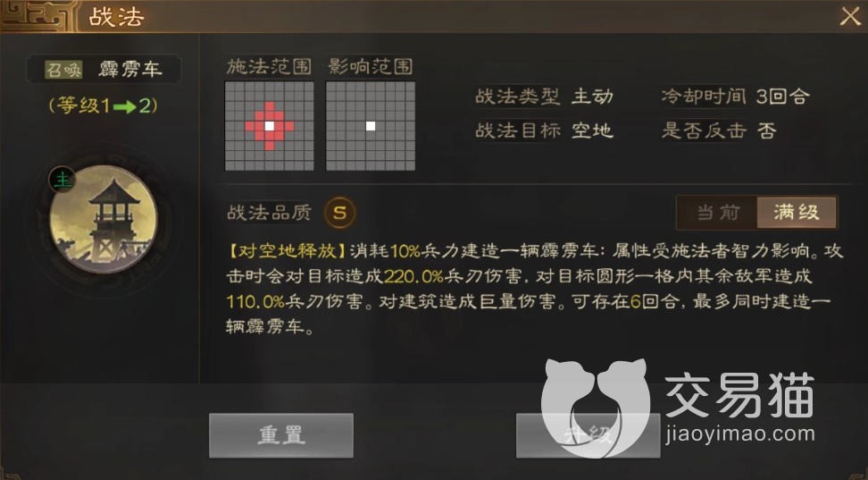This screenshot has height=480, width=868.
Task: Click the white center cell in 施法范围 grid
Action: tap(270, 126)
